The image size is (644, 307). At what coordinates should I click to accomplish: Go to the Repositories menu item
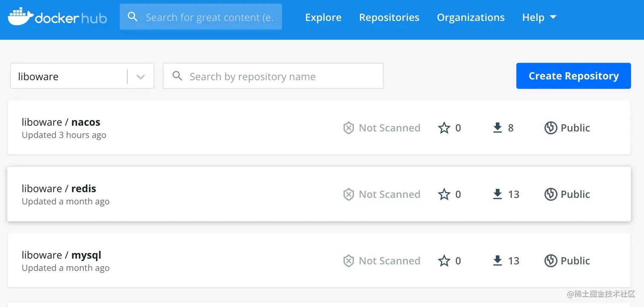389,17
